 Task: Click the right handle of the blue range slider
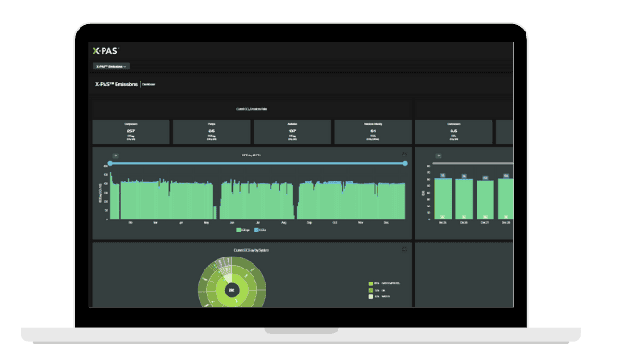[405, 163]
